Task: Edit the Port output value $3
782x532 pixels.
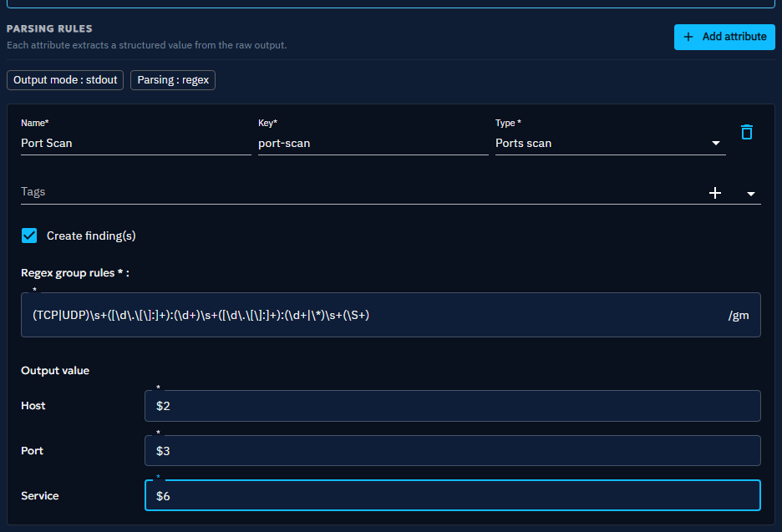Action: (x=452, y=451)
